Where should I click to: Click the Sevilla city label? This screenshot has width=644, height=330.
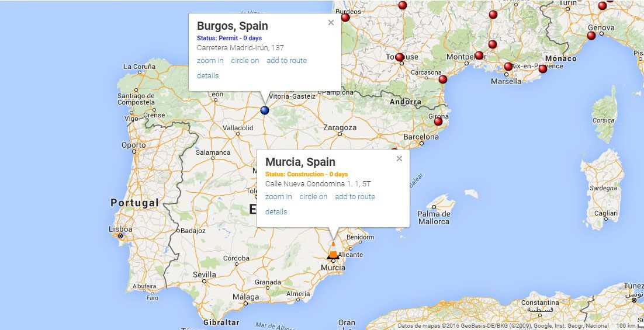(x=204, y=275)
